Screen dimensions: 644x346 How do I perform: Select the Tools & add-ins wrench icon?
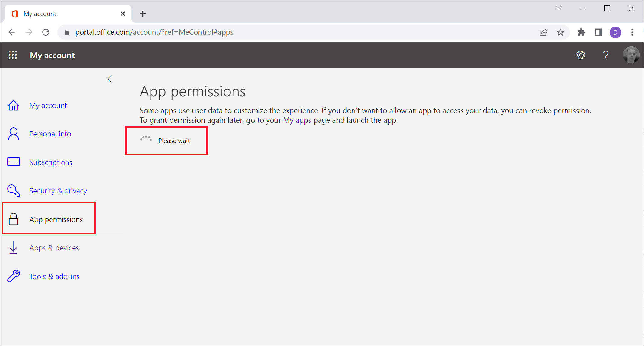click(13, 276)
